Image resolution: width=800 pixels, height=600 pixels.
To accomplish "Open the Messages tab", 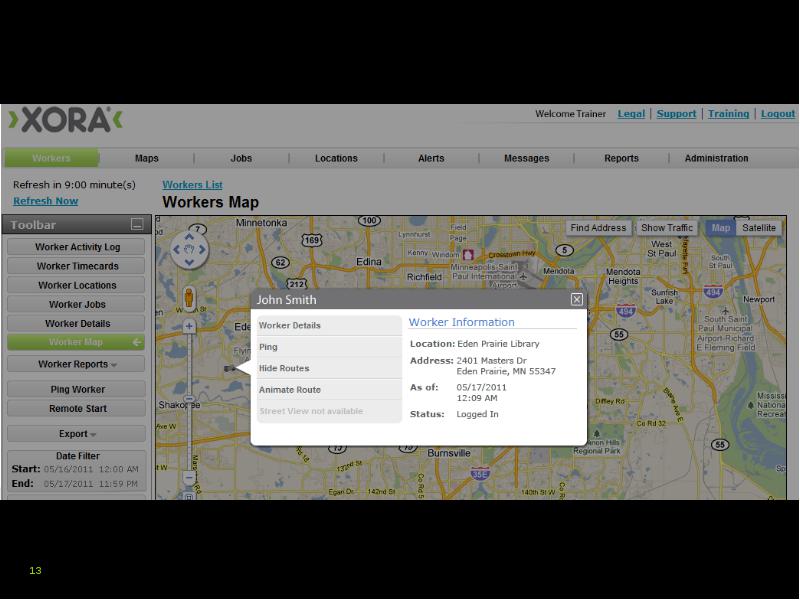I will (x=526, y=158).
